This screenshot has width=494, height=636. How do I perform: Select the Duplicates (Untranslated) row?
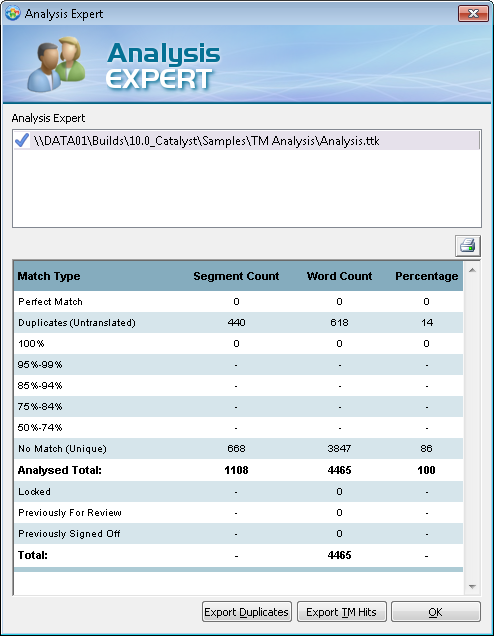coord(238,322)
